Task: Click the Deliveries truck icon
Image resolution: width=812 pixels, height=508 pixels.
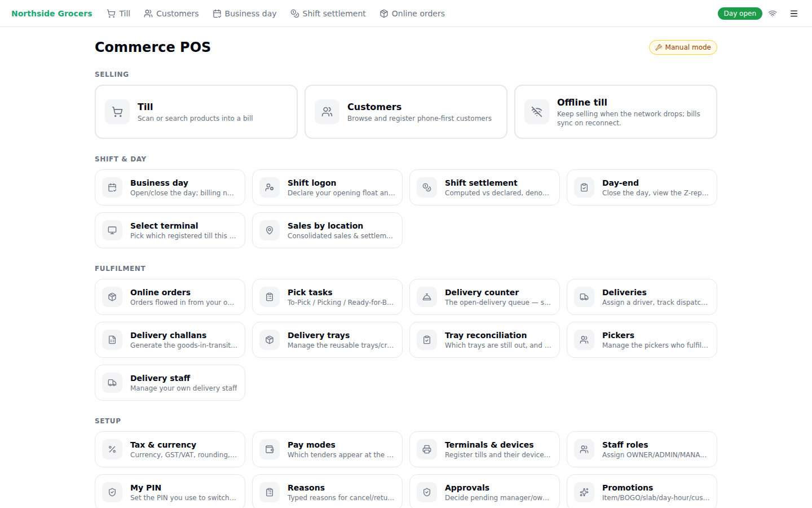Action: (584, 297)
